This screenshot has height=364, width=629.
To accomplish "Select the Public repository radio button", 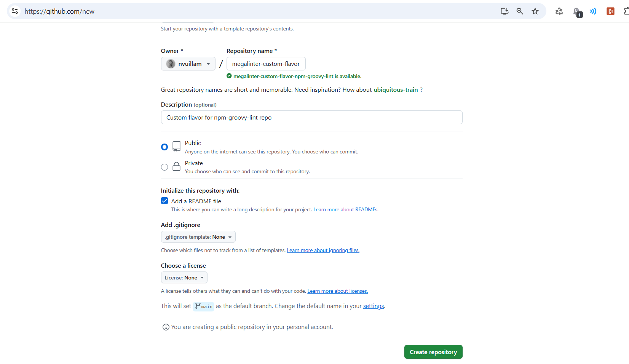I will click(x=164, y=147).
